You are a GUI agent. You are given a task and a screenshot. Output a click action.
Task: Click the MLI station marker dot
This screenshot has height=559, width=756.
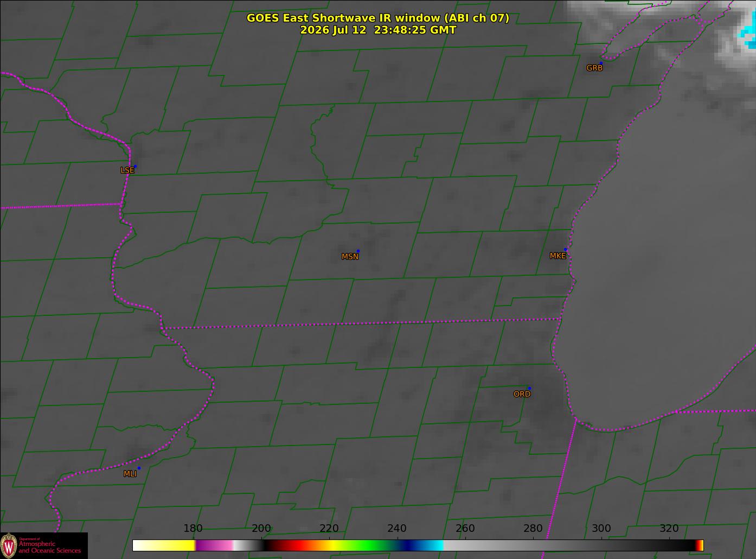(139, 468)
